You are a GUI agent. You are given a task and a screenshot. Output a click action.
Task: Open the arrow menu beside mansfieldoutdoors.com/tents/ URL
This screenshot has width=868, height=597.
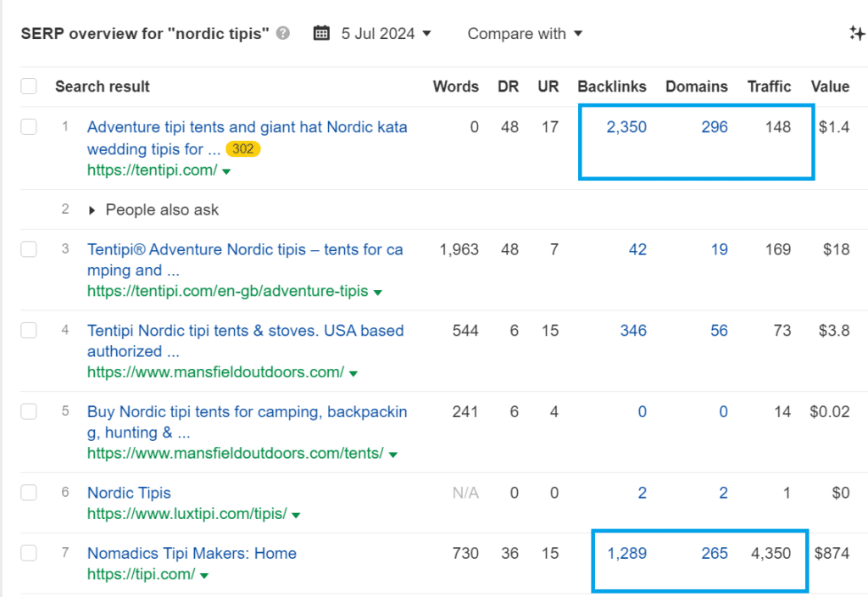click(x=393, y=455)
